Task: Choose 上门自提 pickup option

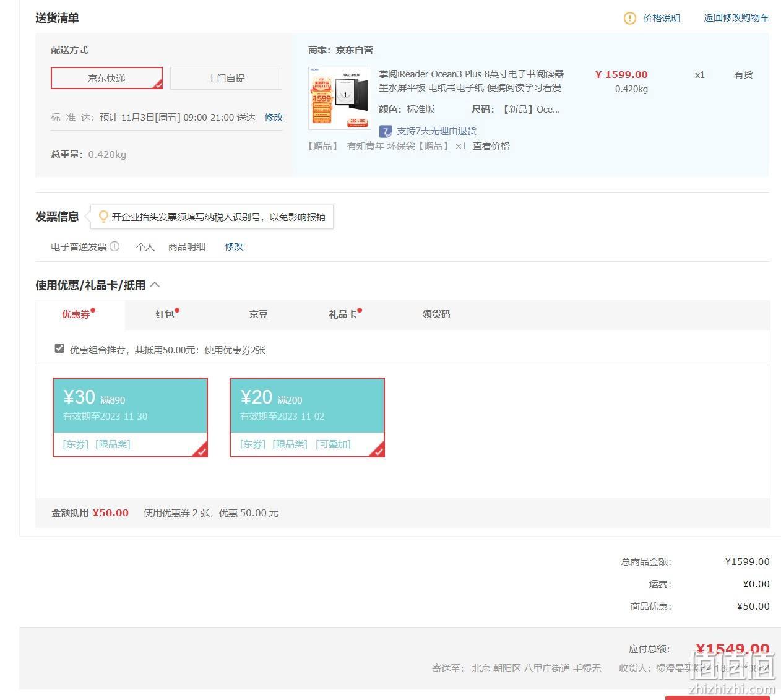Action: pyautogui.click(x=226, y=78)
